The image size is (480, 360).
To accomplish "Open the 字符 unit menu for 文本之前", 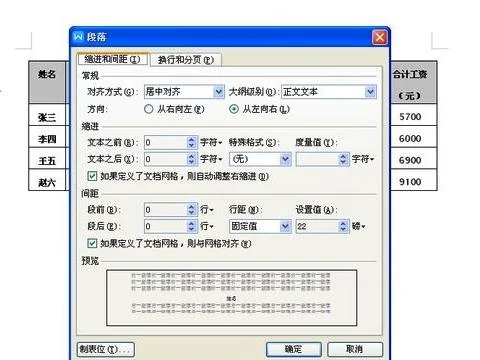I will pos(211,143).
